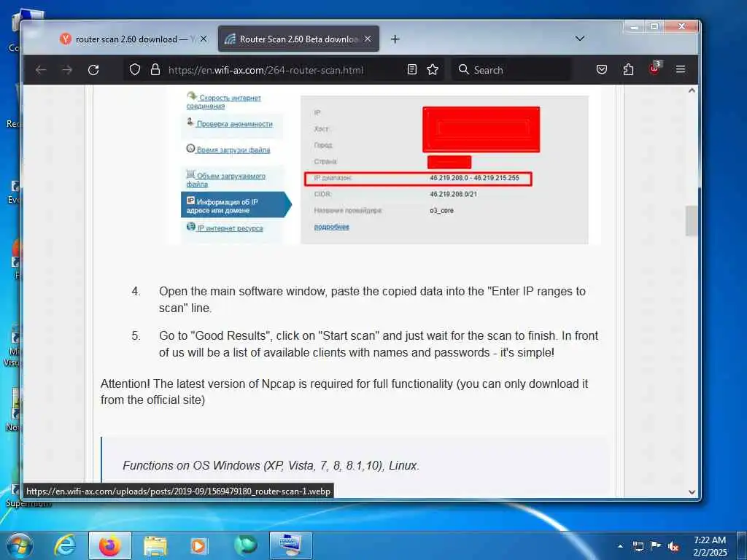This screenshot has height=560, width=747.
Task: Click the green round taskbar app icon
Action: pyautogui.click(x=245, y=545)
